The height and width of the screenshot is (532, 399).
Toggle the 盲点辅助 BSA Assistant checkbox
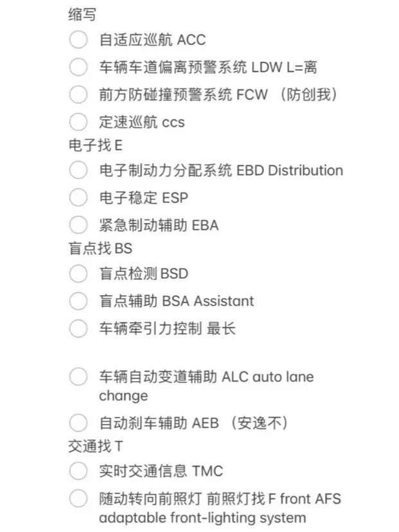tap(78, 300)
